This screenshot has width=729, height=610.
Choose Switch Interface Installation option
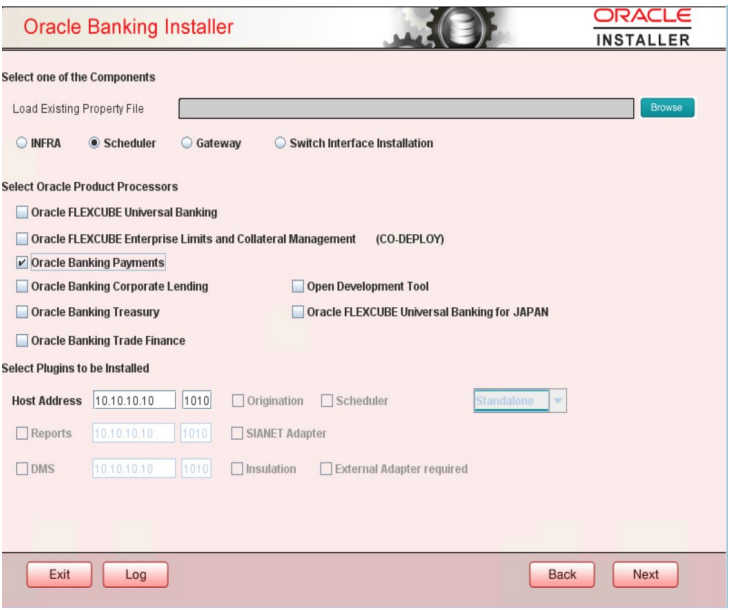tap(280, 143)
